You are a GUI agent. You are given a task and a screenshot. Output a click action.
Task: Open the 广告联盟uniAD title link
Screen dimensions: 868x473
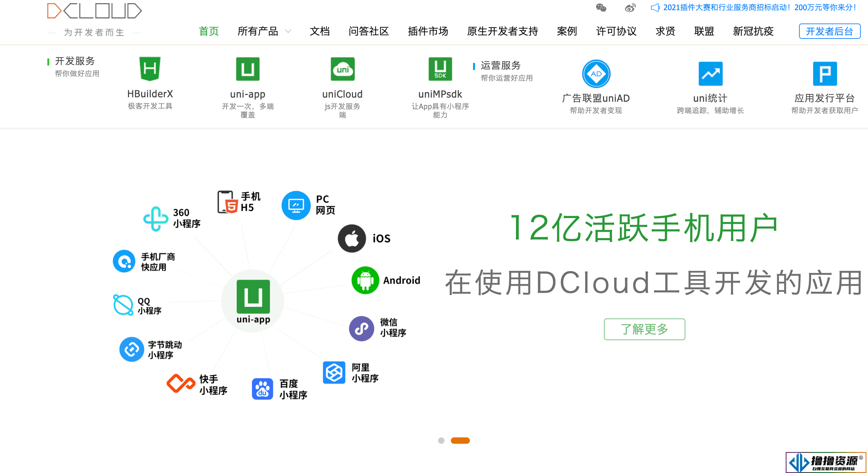(596, 98)
